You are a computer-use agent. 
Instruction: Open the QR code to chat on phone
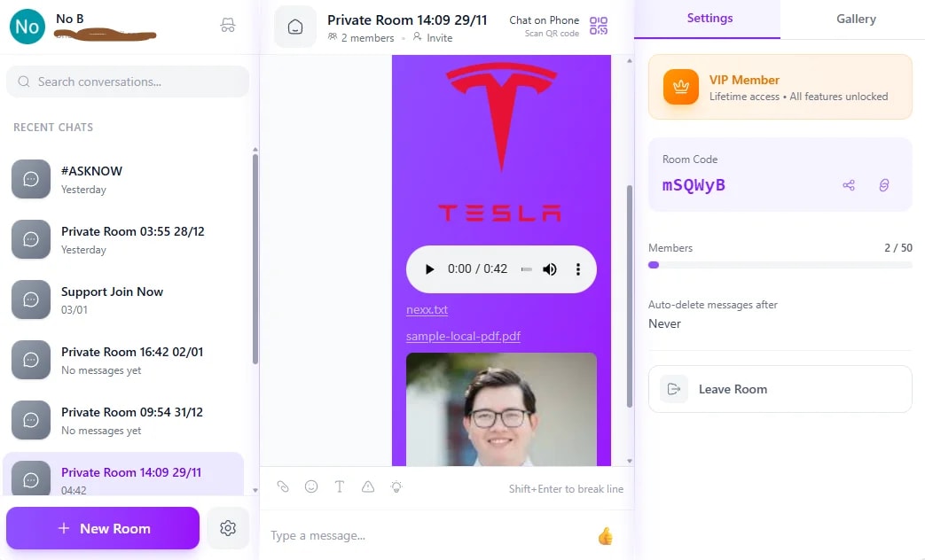coord(599,26)
